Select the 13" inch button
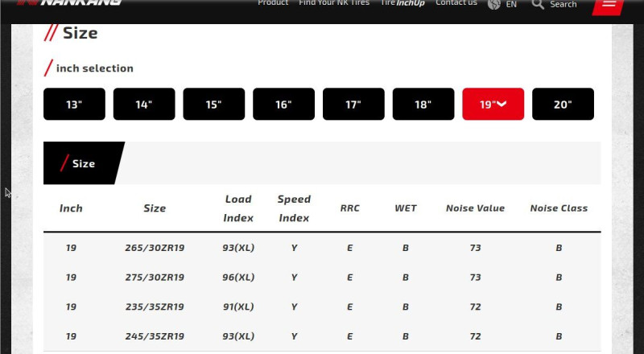 click(74, 104)
